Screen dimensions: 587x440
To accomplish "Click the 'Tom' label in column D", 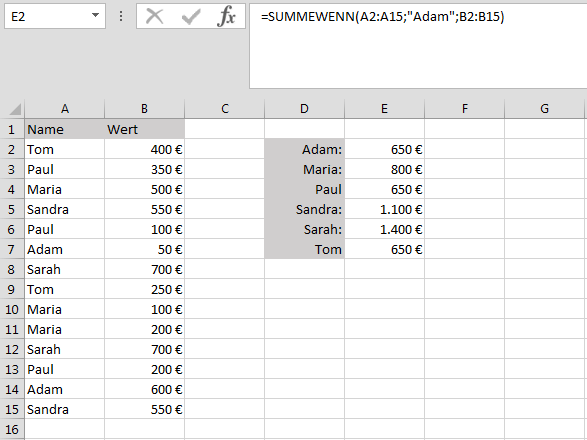I will (x=304, y=249).
